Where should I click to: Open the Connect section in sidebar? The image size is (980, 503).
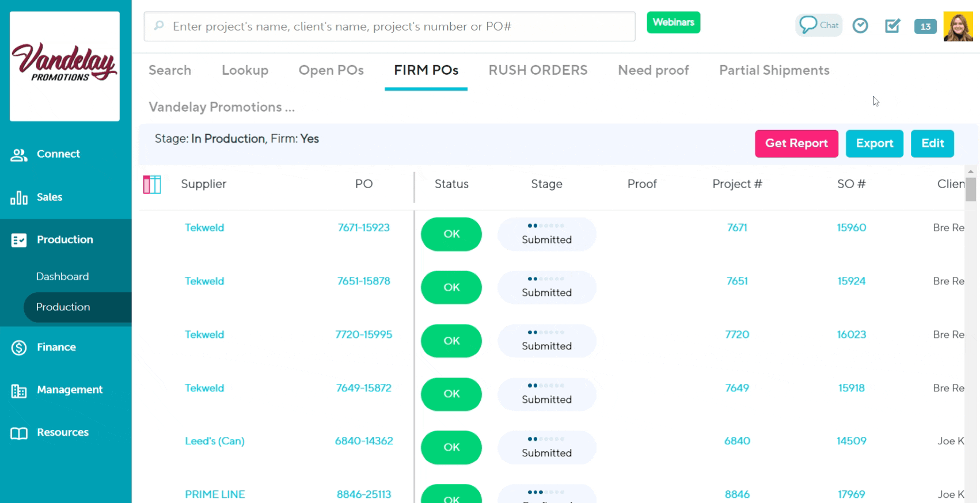point(58,154)
